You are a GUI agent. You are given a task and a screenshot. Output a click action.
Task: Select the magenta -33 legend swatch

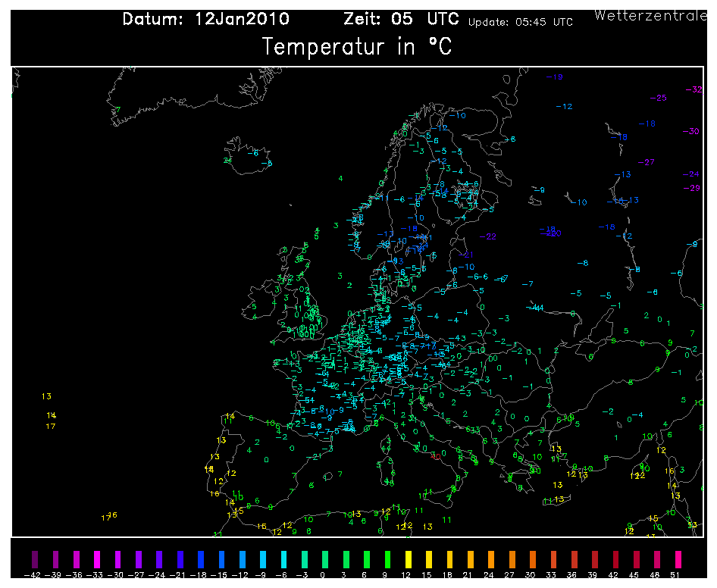click(95, 560)
